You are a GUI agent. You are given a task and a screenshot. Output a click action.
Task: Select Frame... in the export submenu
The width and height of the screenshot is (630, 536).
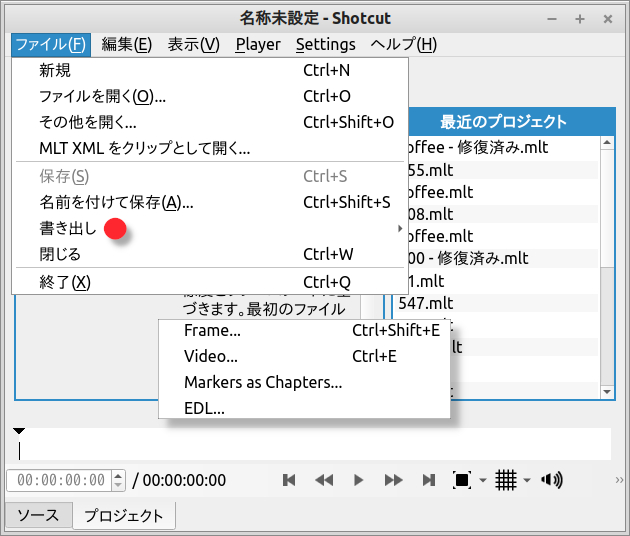(x=212, y=330)
